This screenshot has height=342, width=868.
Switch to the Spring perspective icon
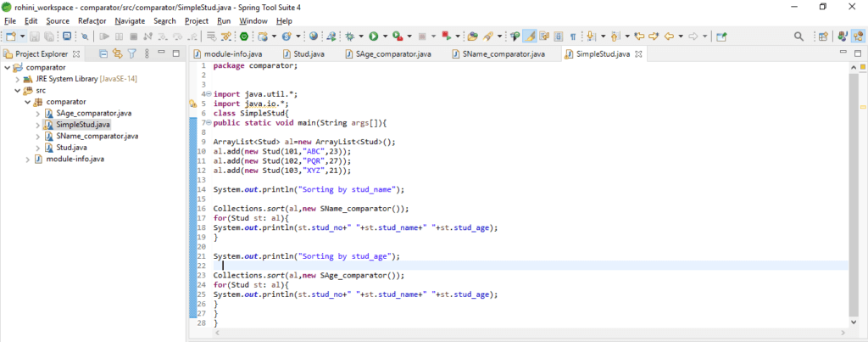[859, 36]
